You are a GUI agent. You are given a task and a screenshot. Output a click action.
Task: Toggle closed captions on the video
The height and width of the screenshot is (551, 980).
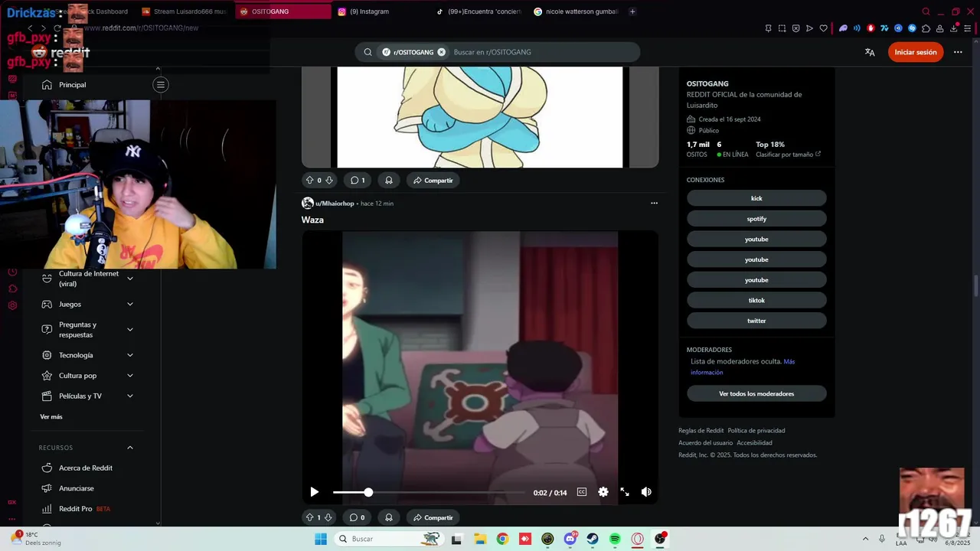coord(582,492)
